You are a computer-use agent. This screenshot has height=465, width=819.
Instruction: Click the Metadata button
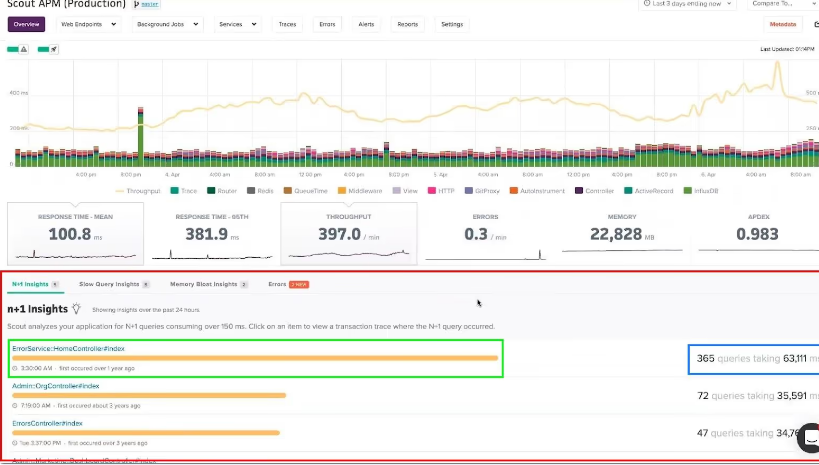pyautogui.click(x=782, y=24)
